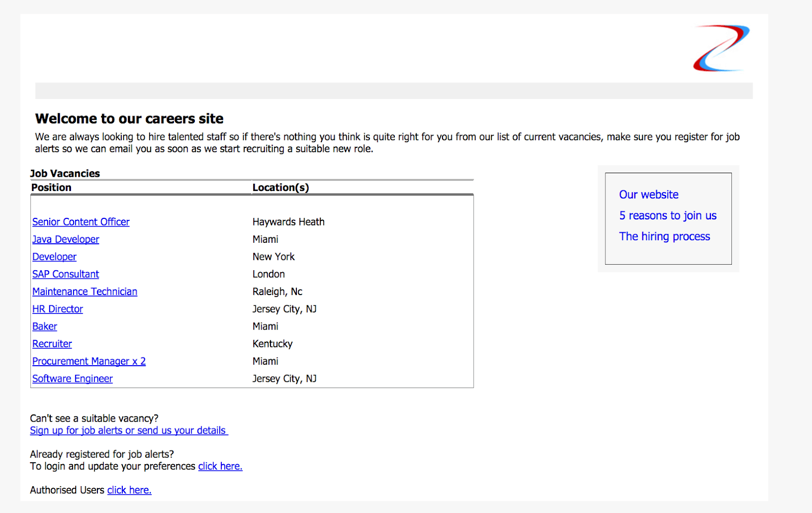Sign up for job alerts link
The height and width of the screenshot is (513, 812).
129,431
